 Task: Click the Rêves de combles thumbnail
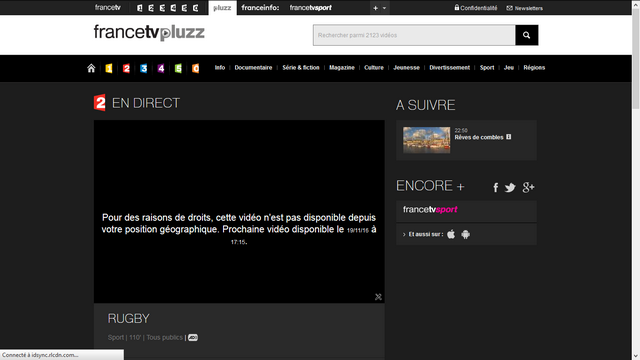(427, 140)
